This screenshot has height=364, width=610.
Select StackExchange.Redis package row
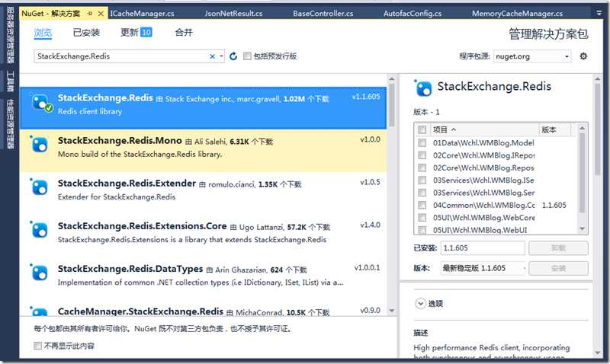point(203,108)
